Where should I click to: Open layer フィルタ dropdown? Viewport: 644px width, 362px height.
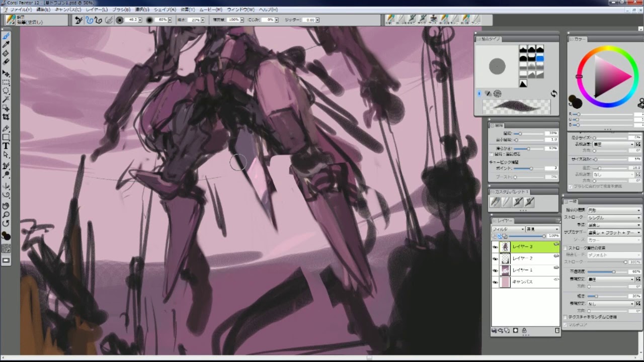[508, 229]
